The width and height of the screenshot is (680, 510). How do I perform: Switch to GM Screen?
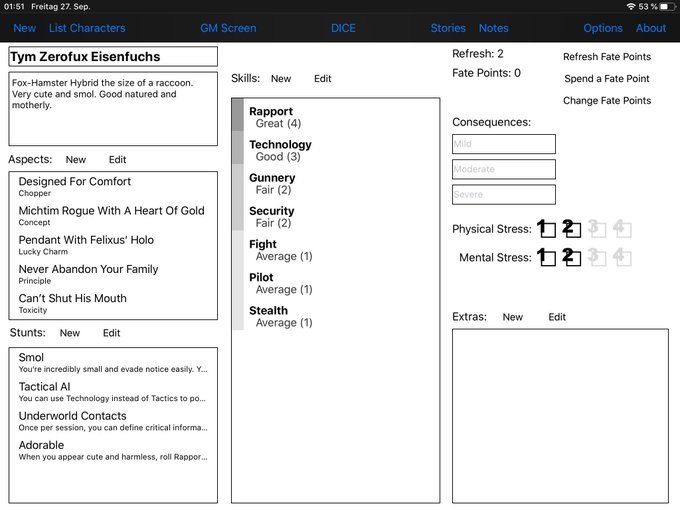point(228,28)
